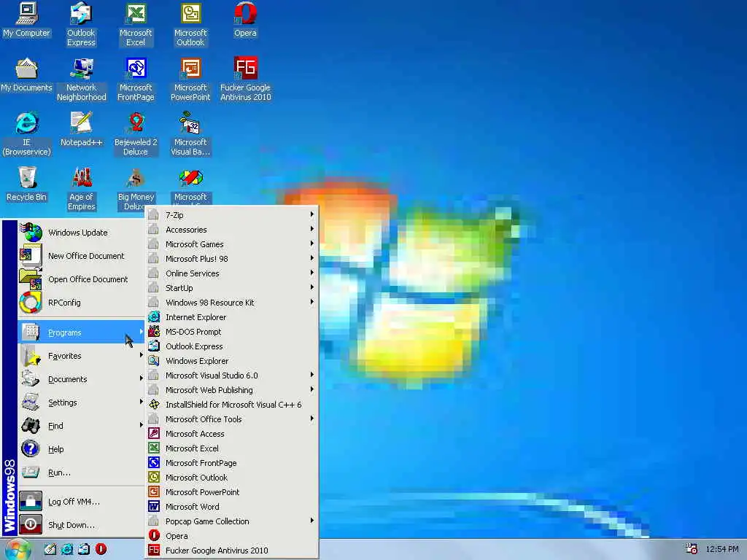Click Windows Update in Start menu

click(81, 233)
